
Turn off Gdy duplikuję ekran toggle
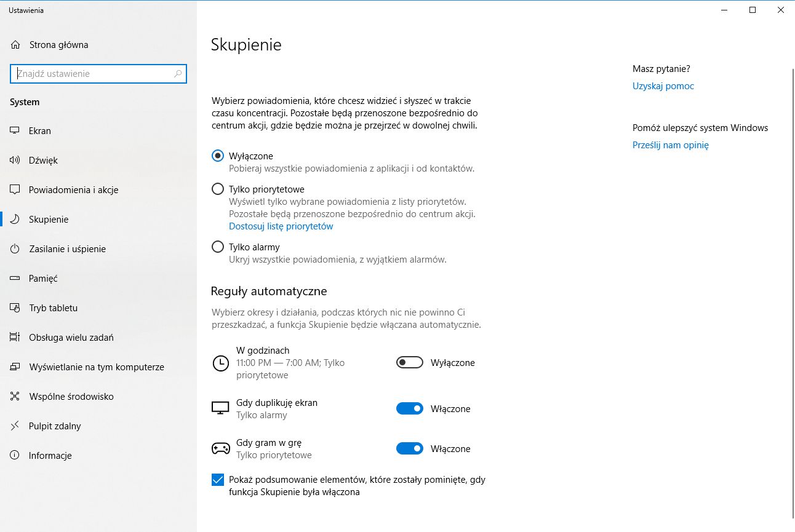point(410,409)
